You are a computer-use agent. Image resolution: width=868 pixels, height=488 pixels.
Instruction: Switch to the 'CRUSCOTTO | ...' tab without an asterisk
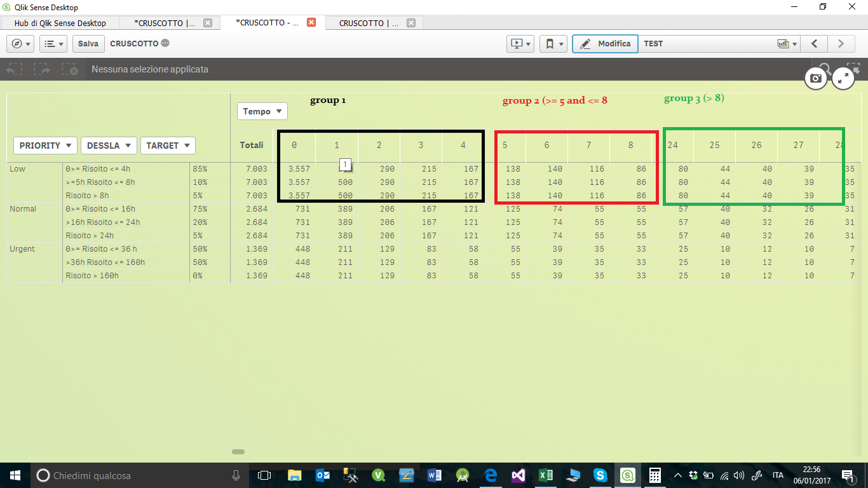(x=369, y=23)
